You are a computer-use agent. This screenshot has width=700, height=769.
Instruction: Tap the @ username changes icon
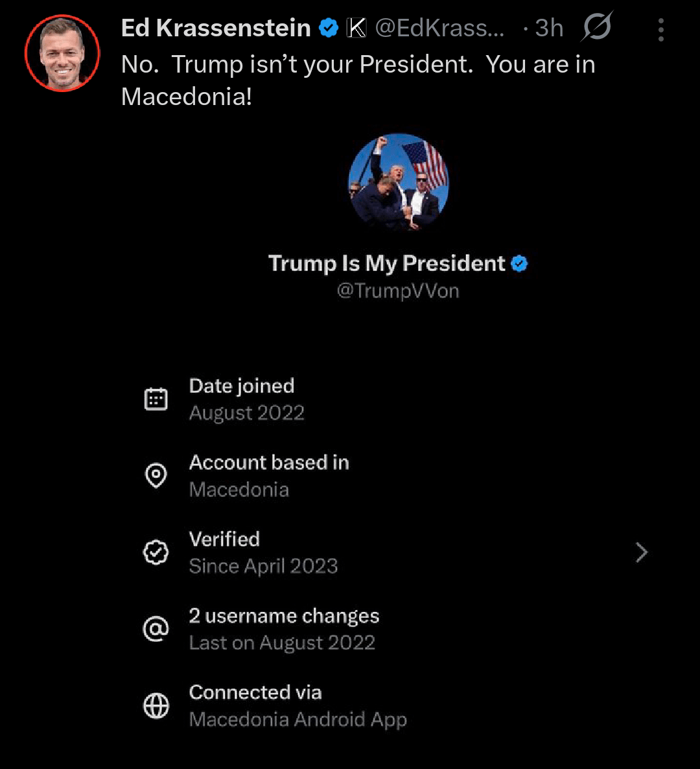click(x=156, y=629)
